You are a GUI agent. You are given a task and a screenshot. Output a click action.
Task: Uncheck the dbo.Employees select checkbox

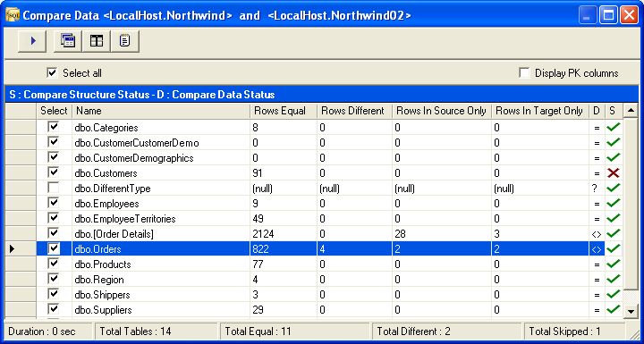click(x=54, y=203)
